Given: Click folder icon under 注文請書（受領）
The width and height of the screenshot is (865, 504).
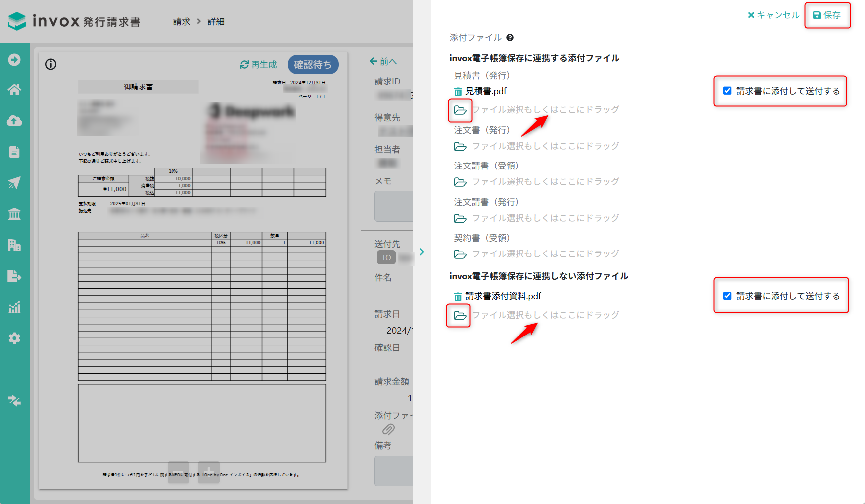Looking at the screenshot, I should [460, 182].
